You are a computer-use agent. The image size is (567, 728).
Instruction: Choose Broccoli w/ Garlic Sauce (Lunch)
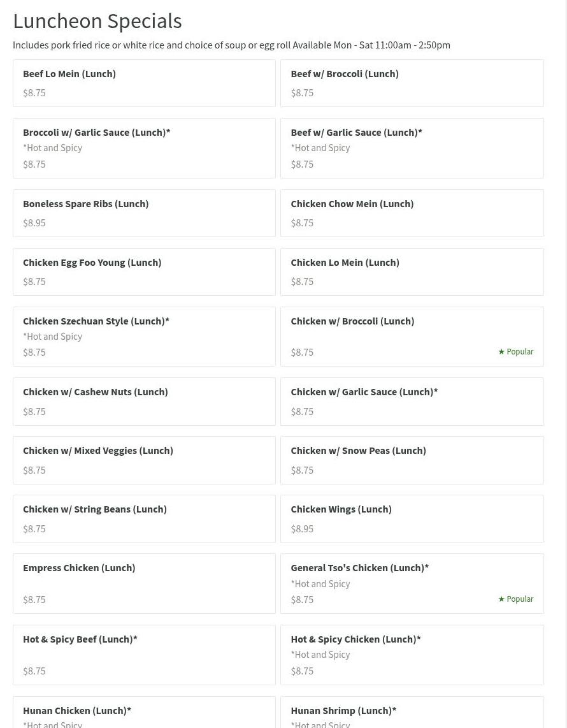tap(144, 148)
